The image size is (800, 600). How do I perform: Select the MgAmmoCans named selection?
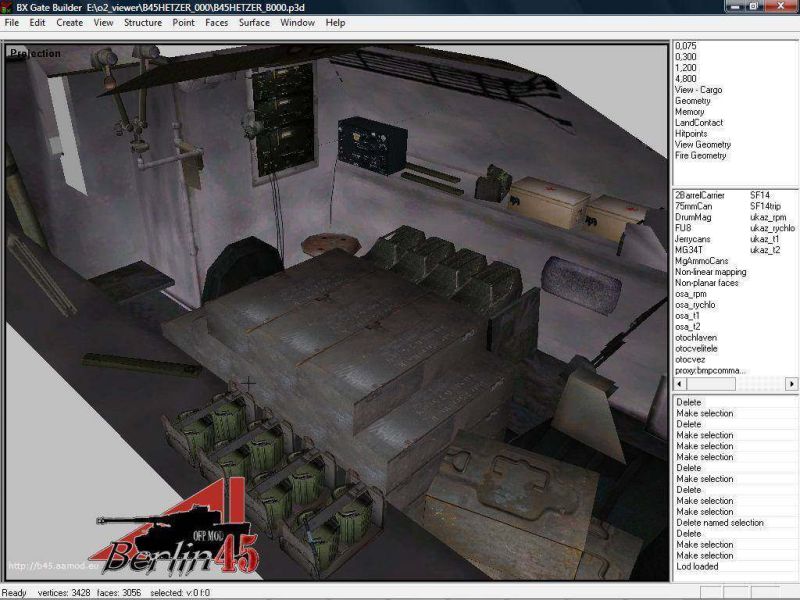pyautogui.click(x=702, y=261)
